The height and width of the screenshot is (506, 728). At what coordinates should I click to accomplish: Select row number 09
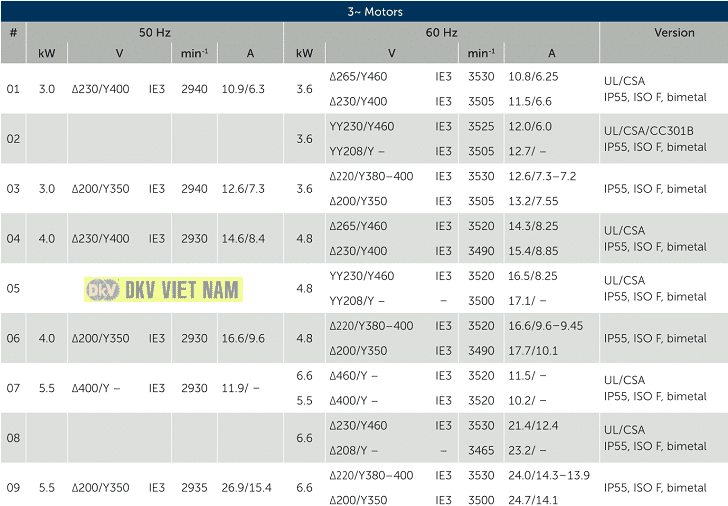[13, 488]
